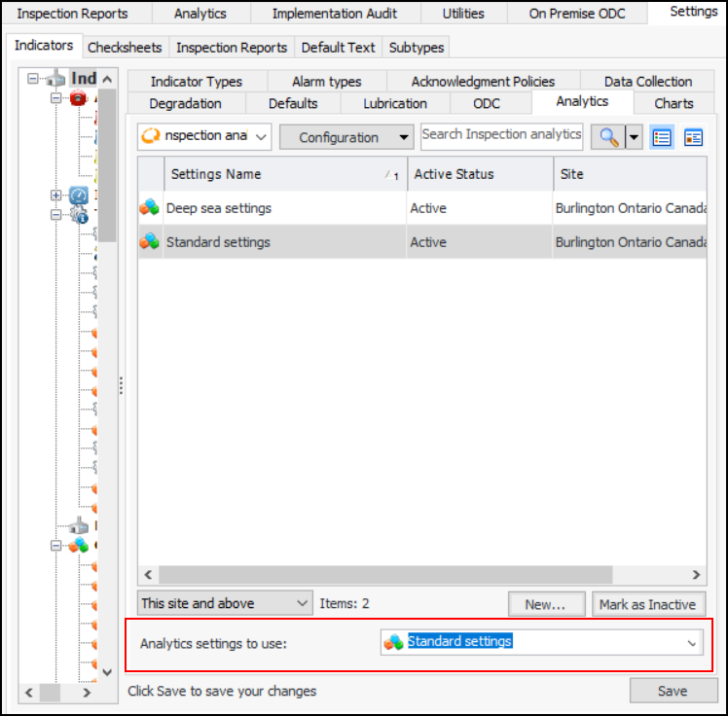728x716 pixels.
Task: Click the New... button
Action: [x=546, y=604]
